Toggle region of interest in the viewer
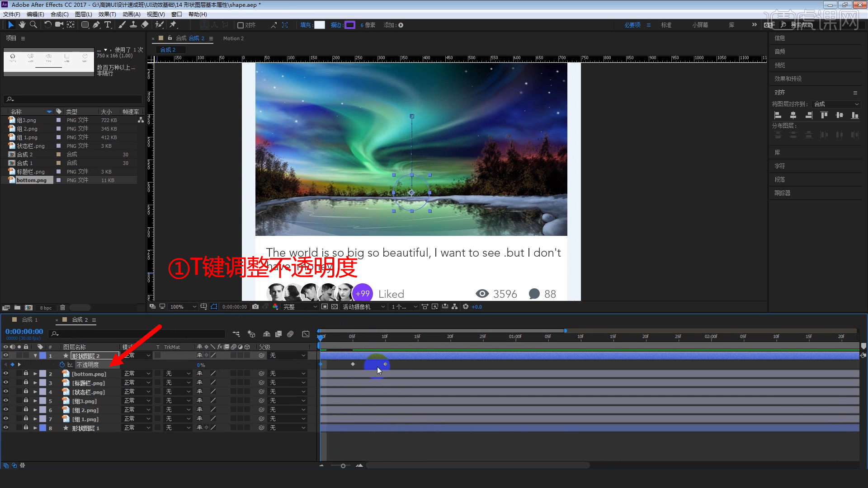Screen dimensions: 868x488 (x=325, y=307)
